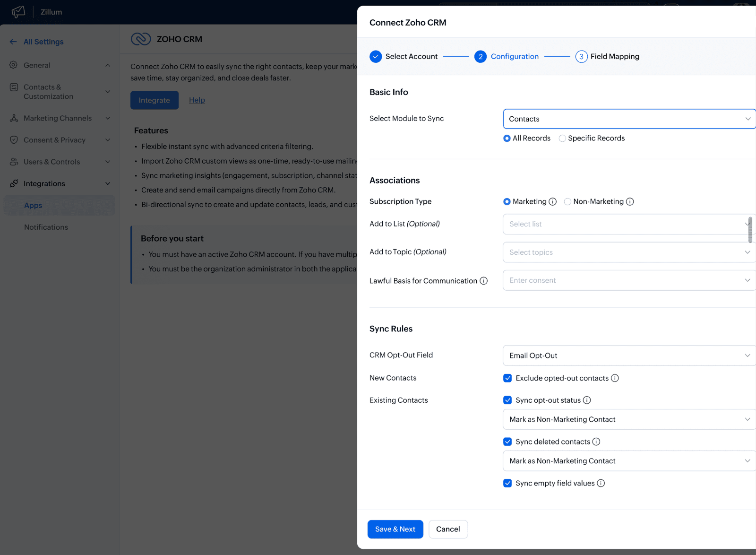Choose Non-Marketing subscription type
756x555 pixels.
(567, 201)
